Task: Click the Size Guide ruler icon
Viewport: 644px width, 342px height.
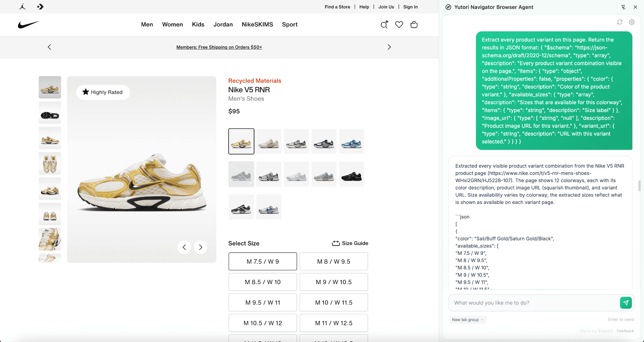Action: coord(336,243)
